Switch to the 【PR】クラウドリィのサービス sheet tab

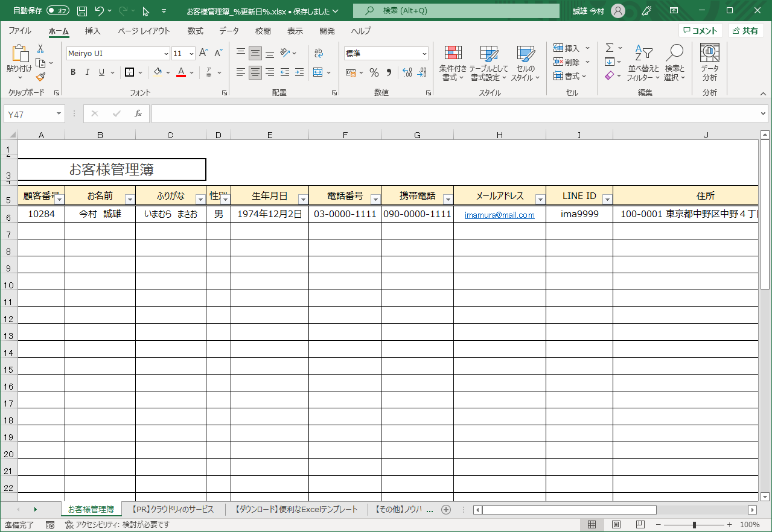coord(173,510)
